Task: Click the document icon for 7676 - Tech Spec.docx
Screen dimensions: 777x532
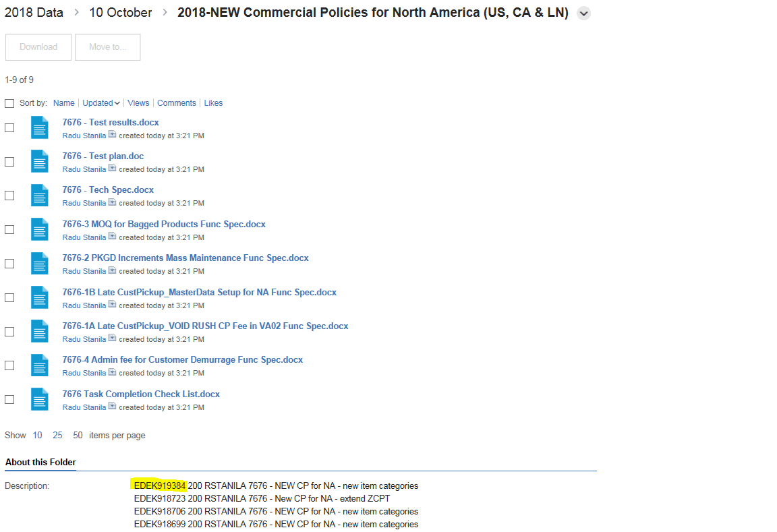Action: pos(40,196)
